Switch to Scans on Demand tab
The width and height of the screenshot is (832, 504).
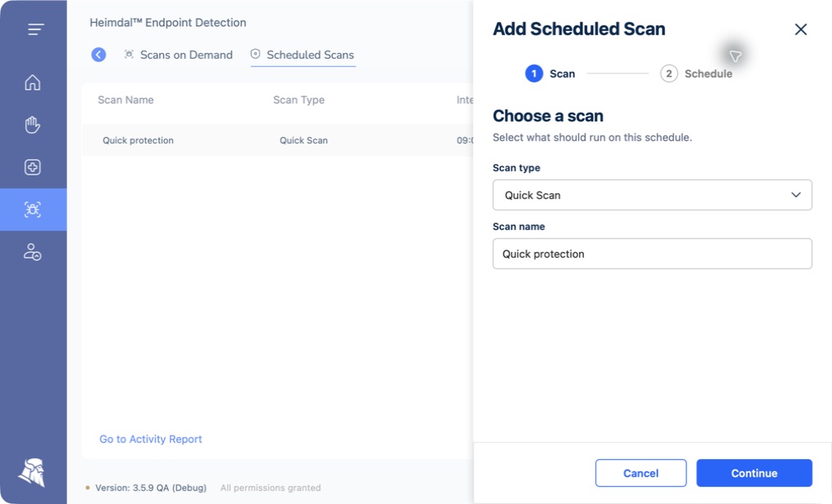pyautogui.click(x=179, y=55)
